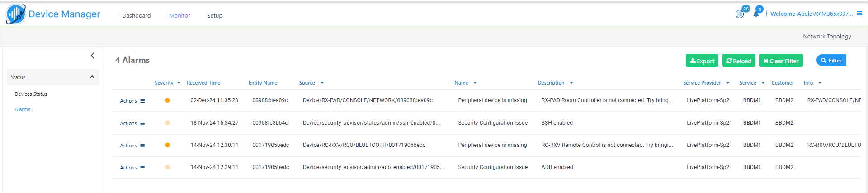Click the Clear Filter button
The height and width of the screenshot is (193, 868).
point(781,61)
